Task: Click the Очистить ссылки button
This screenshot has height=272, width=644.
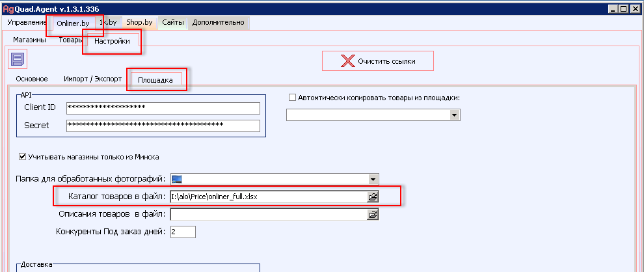Action: (378, 61)
